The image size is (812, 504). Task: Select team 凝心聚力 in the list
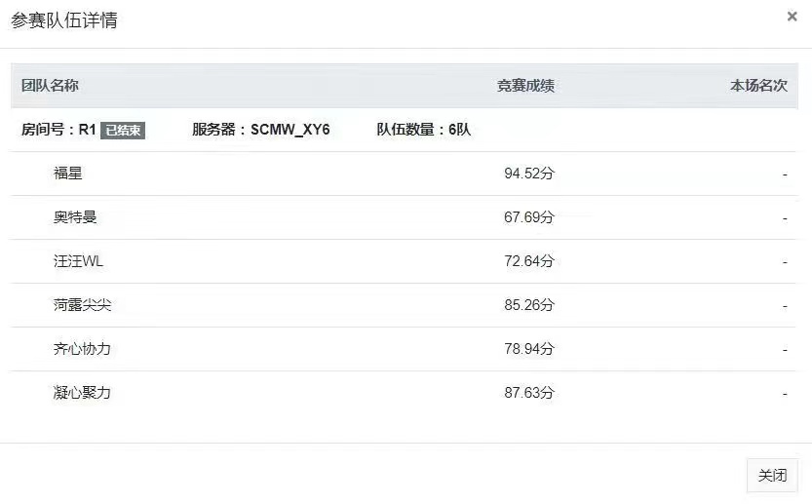coord(82,393)
